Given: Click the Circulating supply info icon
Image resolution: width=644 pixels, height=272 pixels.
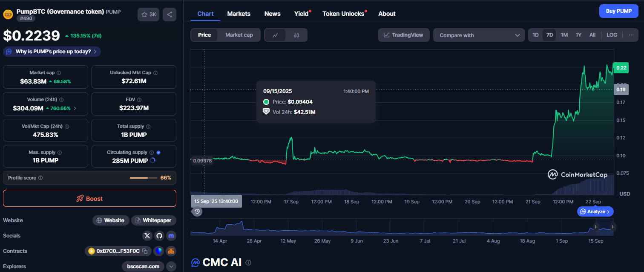Looking at the screenshot, I should click(x=152, y=153).
